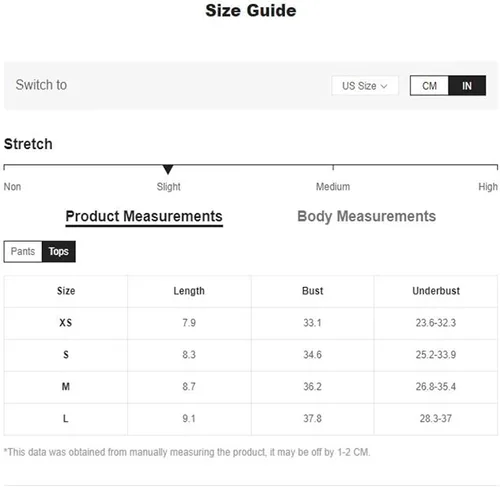Open the Product Measurements tab
Screen dimensions: 500x488
(144, 216)
